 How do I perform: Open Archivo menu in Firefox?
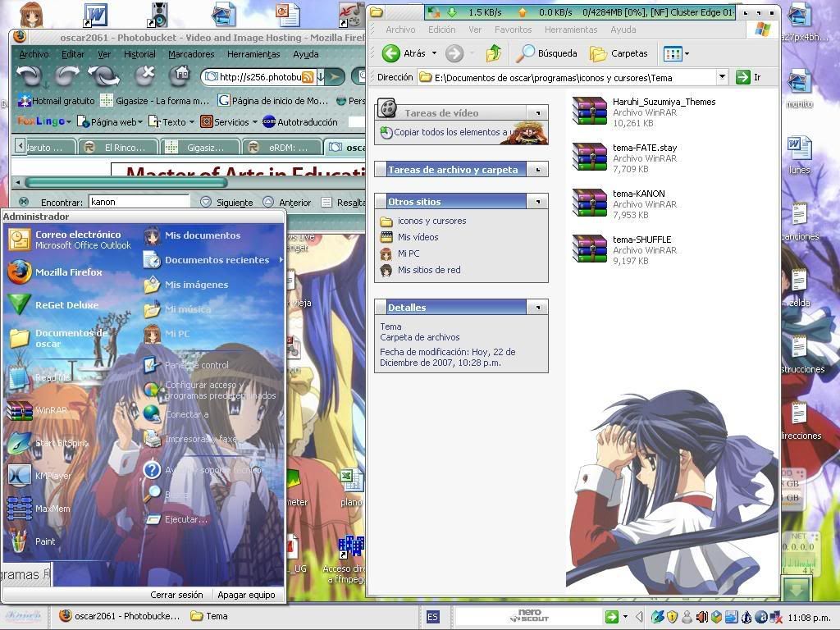point(34,54)
